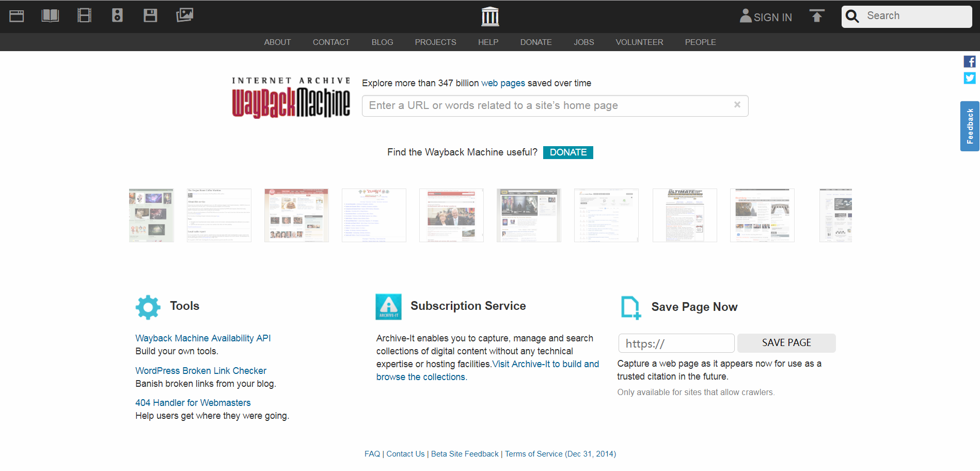The width and height of the screenshot is (980, 471).
Task: Click the Wayback Machine logo
Action: (x=291, y=98)
